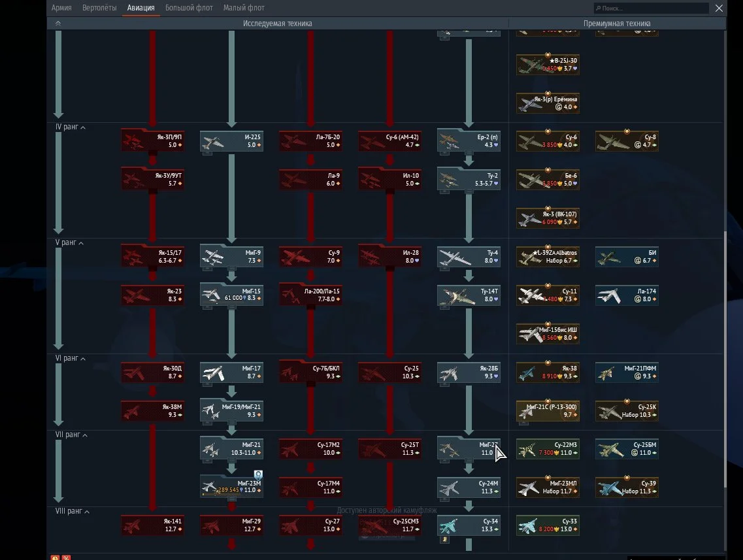Open the МиГ-19/МиГ-21 aircraft group folder
Viewport: 743px width, 560px height.
pyautogui.click(x=231, y=410)
